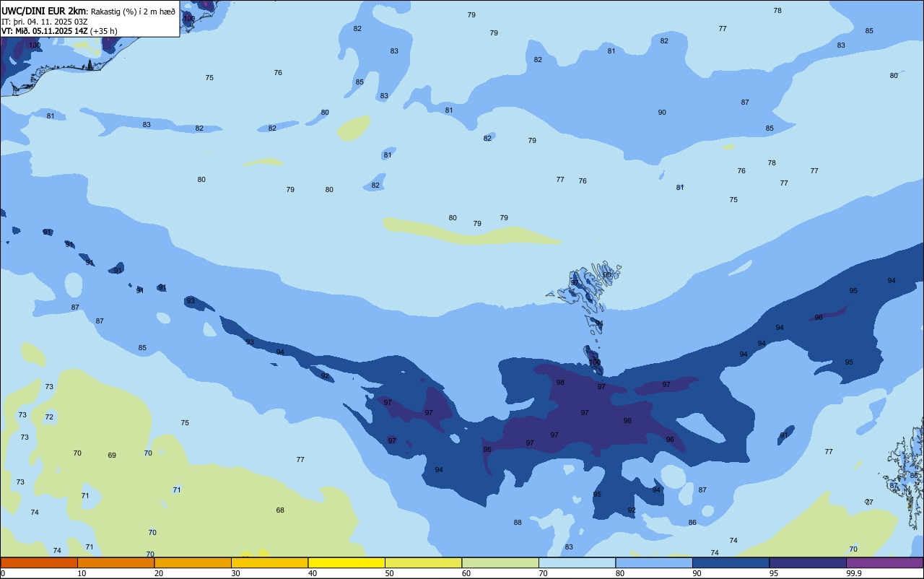Viewport: 924px width, 579px height.
Task: Click the 'VT: Mið. 05.11.2025 14Z (+35 h)' line
Action: click(59, 31)
